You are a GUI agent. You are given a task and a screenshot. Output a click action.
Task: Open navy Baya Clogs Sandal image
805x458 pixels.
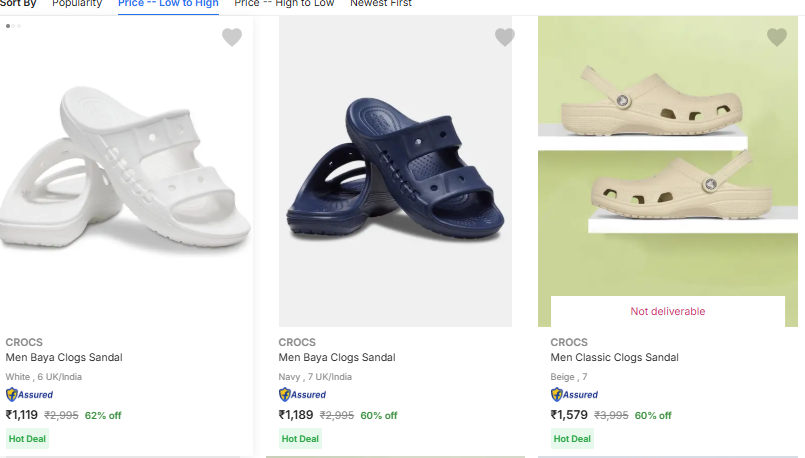(x=395, y=170)
